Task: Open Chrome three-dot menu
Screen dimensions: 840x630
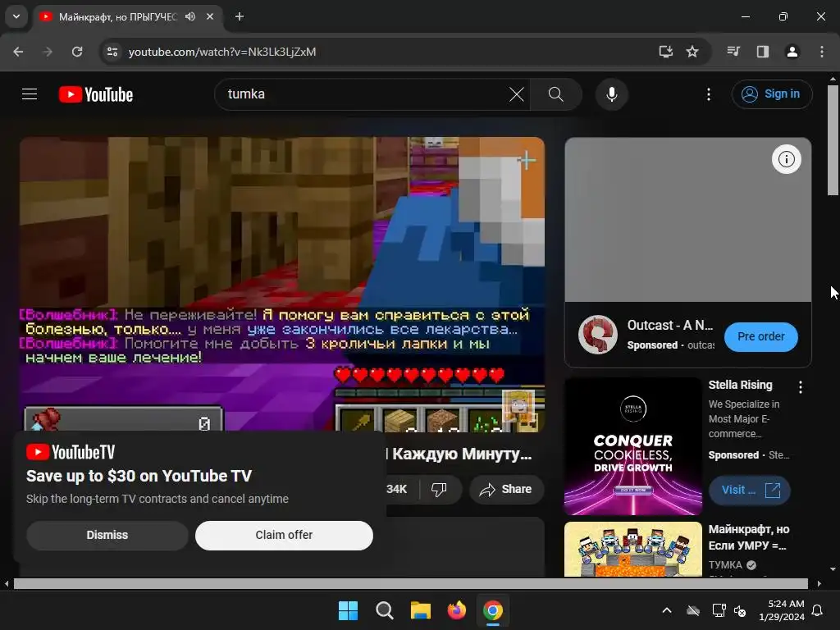Action: (821, 52)
